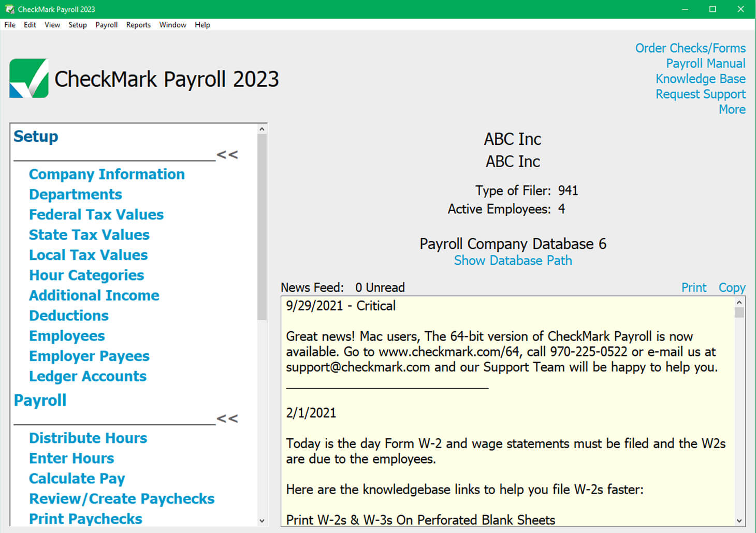Viewport: 756px width, 533px height.
Task: Open Company Information setup
Action: (107, 174)
